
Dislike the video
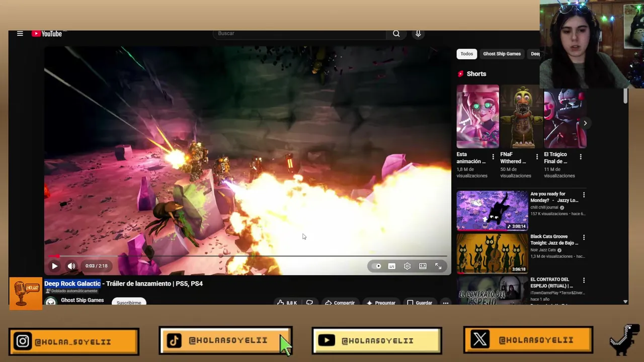coord(309,303)
